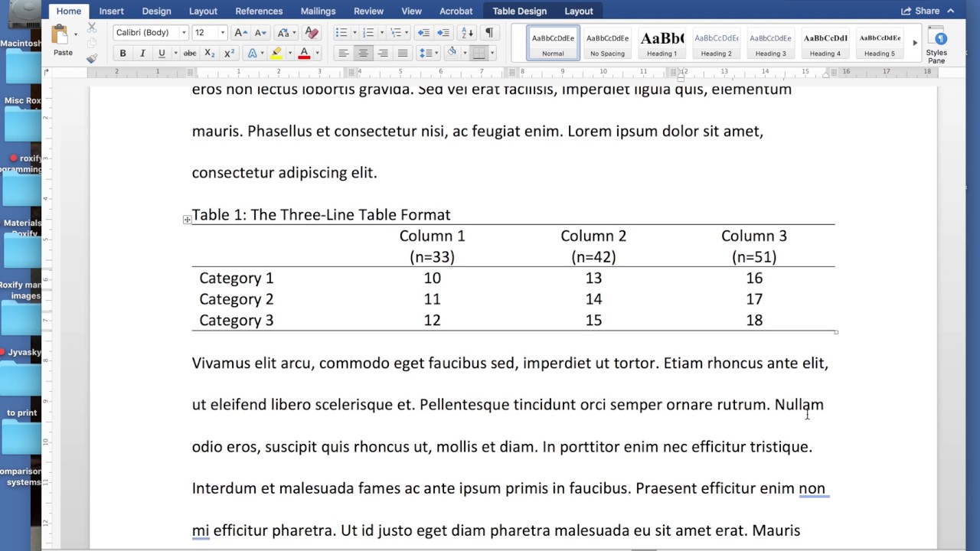Apply yellow text highlight color
The height and width of the screenshot is (551, 980).
pyautogui.click(x=277, y=54)
